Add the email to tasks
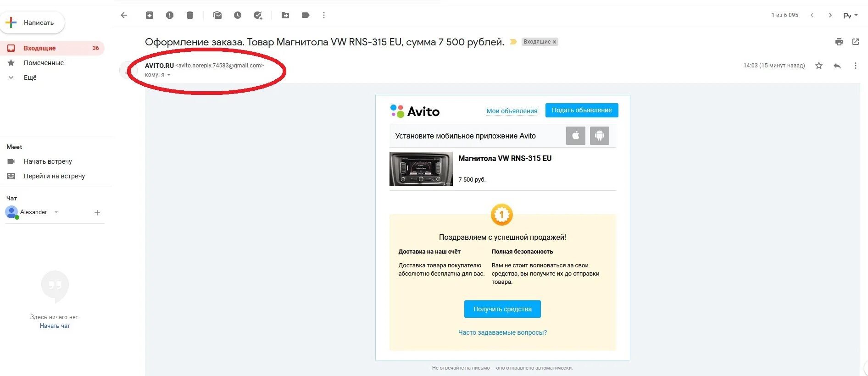 coord(258,15)
